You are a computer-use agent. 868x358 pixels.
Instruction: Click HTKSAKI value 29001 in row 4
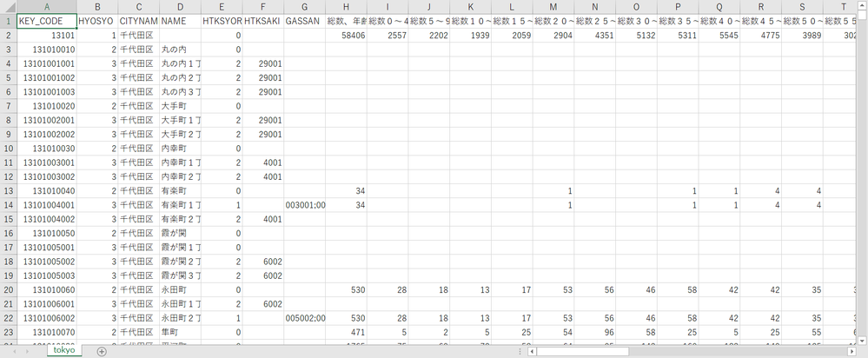tap(263, 63)
